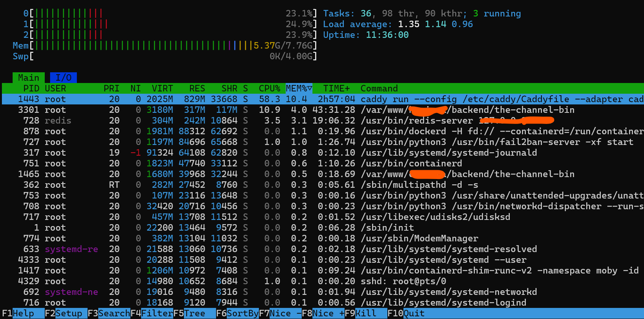The width and height of the screenshot is (644, 319).
Task: Sort by the TIME+ column header
Action: click(337, 88)
